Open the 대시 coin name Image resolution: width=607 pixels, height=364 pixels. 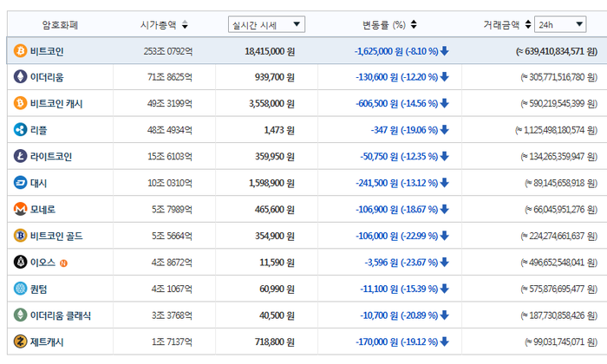[x=38, y=183]
